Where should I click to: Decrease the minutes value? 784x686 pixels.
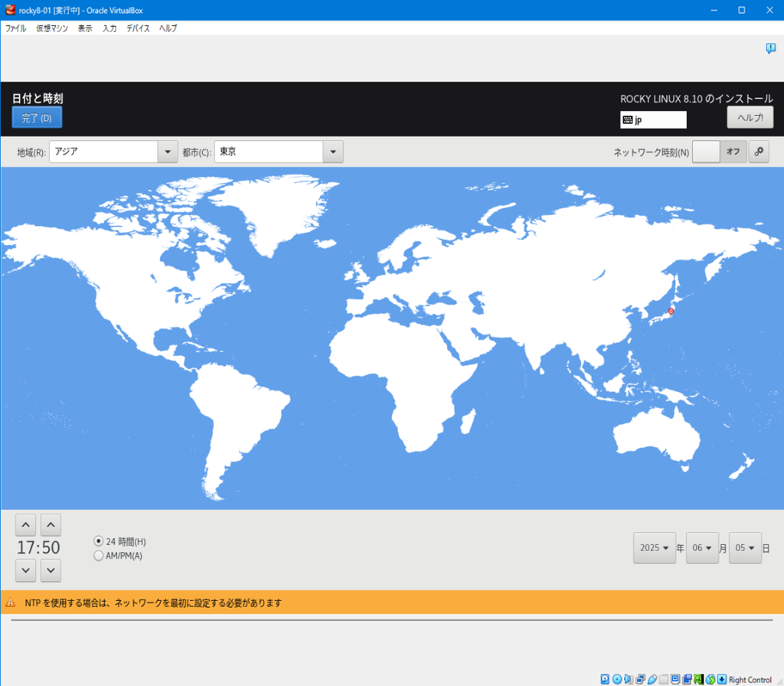[x=51, y=570]
